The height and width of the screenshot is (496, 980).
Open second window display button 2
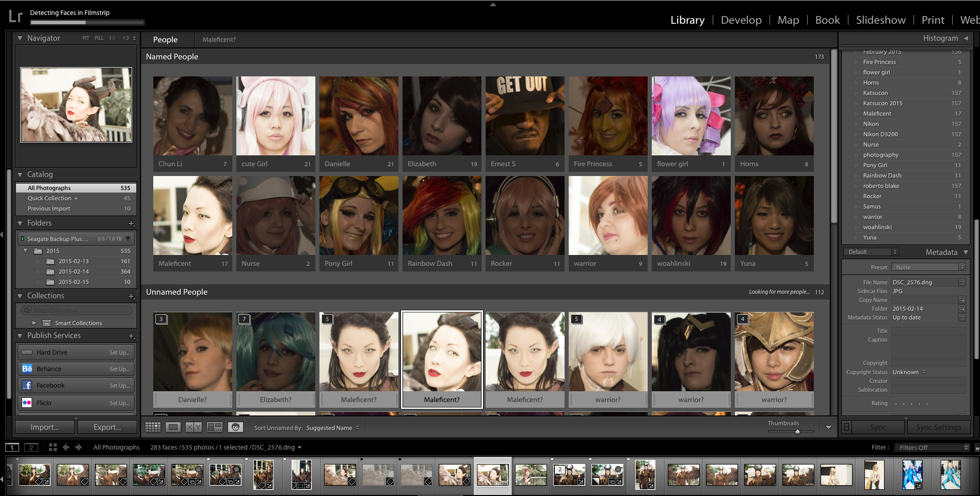[31, 447]
